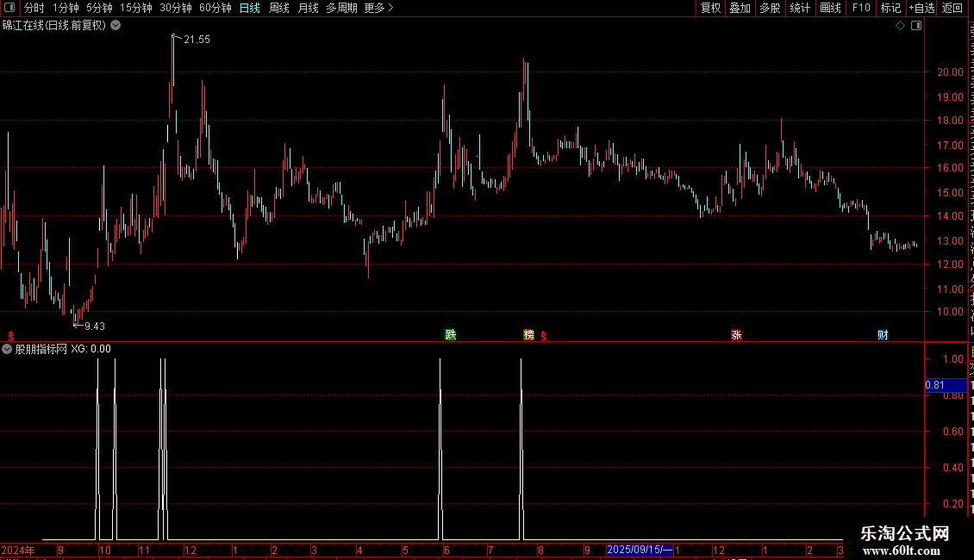Click the 返回 back button
This screenshot has width=974, height=560.
click(x=952, y=8)
